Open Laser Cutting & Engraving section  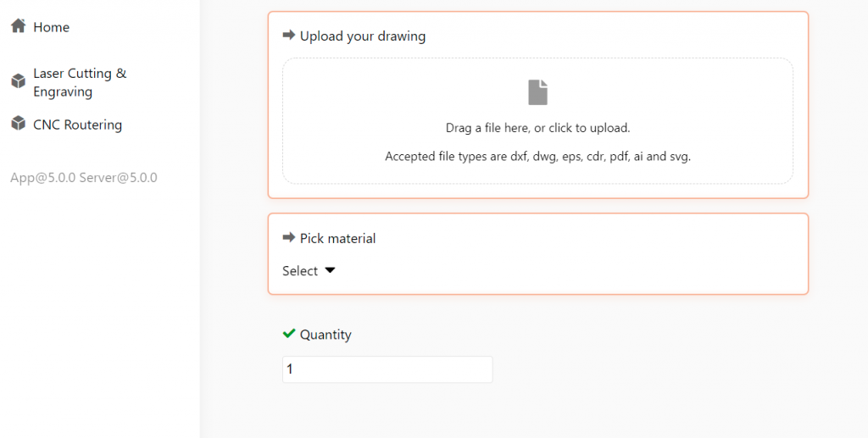[80, 82]
